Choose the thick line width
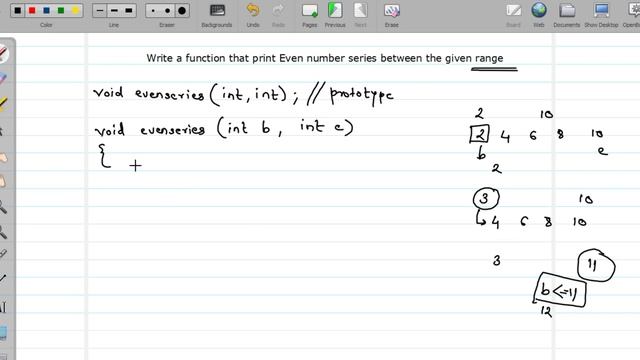This screenshot has width=640, height=360. (129, 11)
